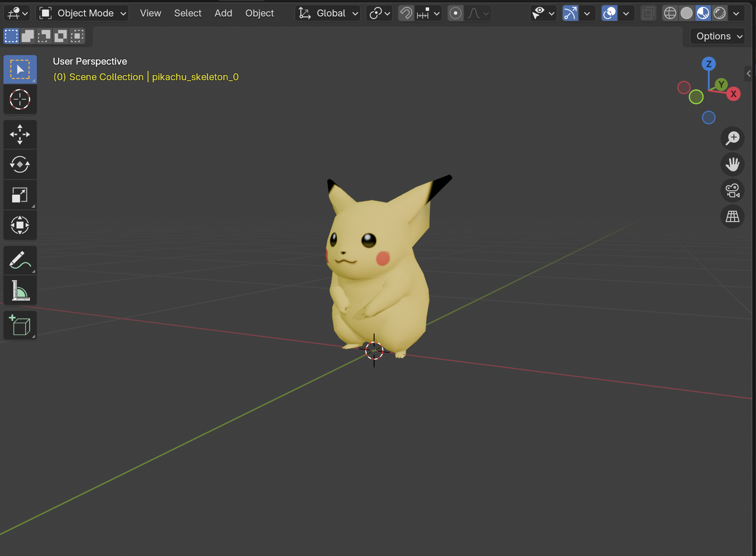Pick the Rotate tool
Screen dimensions: 756x556
click(x=20, y=164)
